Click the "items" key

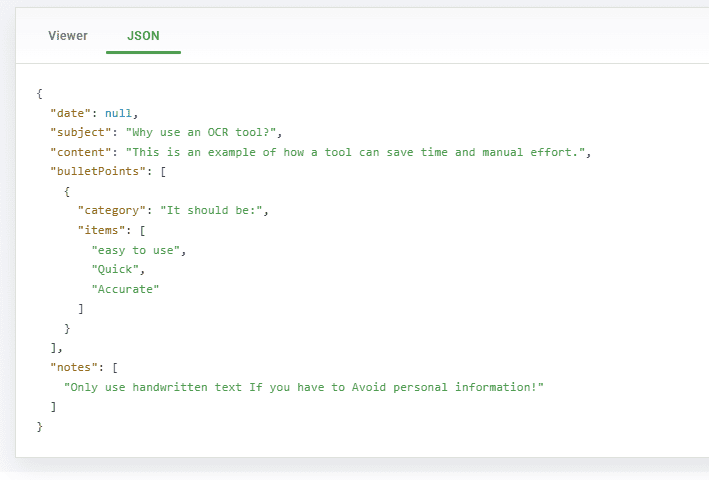point(101,230)
